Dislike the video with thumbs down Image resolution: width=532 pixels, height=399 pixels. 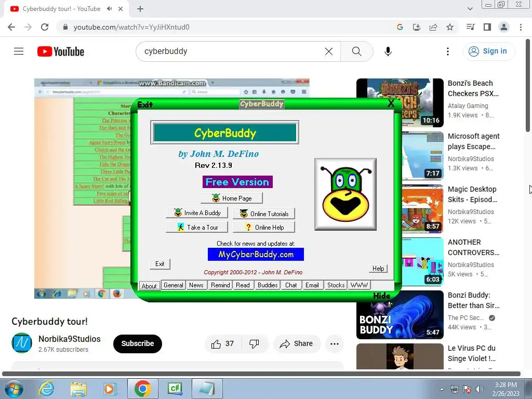click(x=255, y=344)
